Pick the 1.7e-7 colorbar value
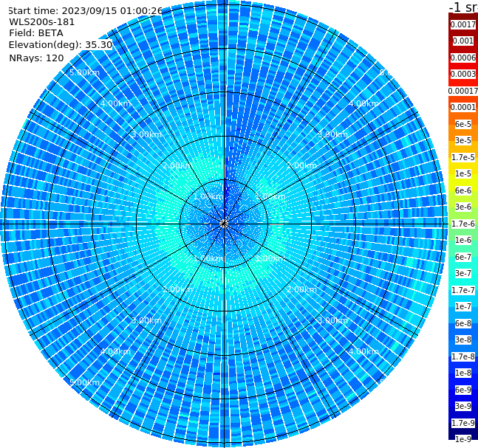Viewport: 478px width, 448px height. click(463, 290)
